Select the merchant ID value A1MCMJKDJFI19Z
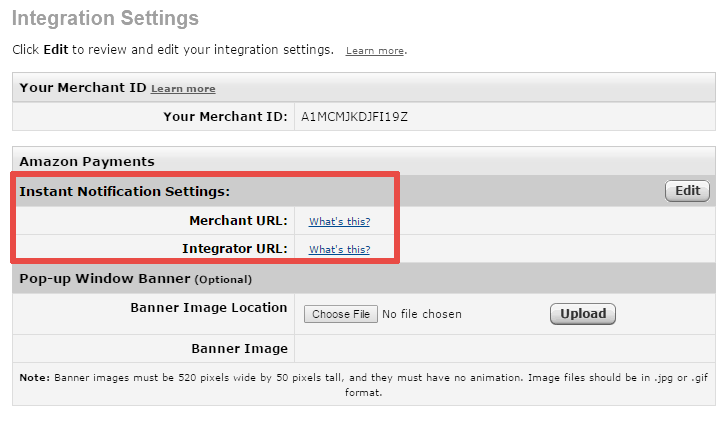726x422 pixels. (354, 117)
